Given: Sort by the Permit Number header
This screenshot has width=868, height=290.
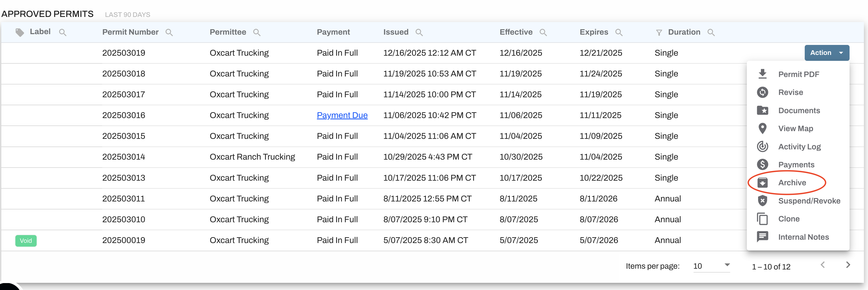Looking at the screenshot, I should click(130, 32).
